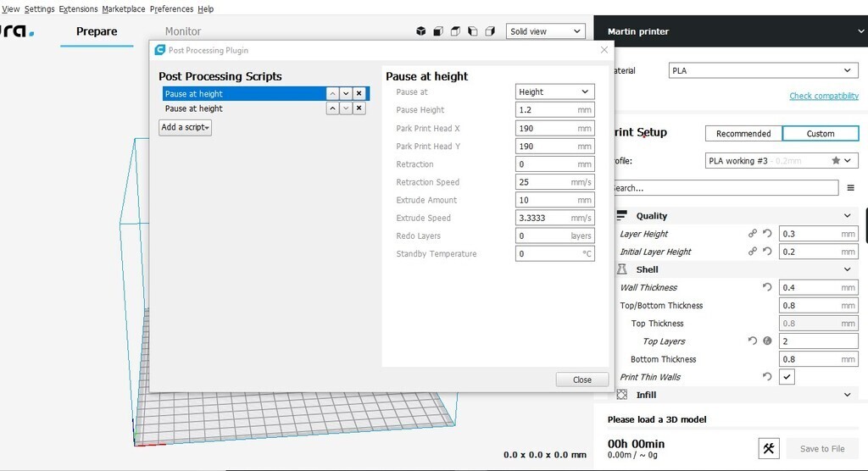Viewport: 868px width, 471px height.
Task: Click the Park Print Head Y field
Action: point(554,147)
